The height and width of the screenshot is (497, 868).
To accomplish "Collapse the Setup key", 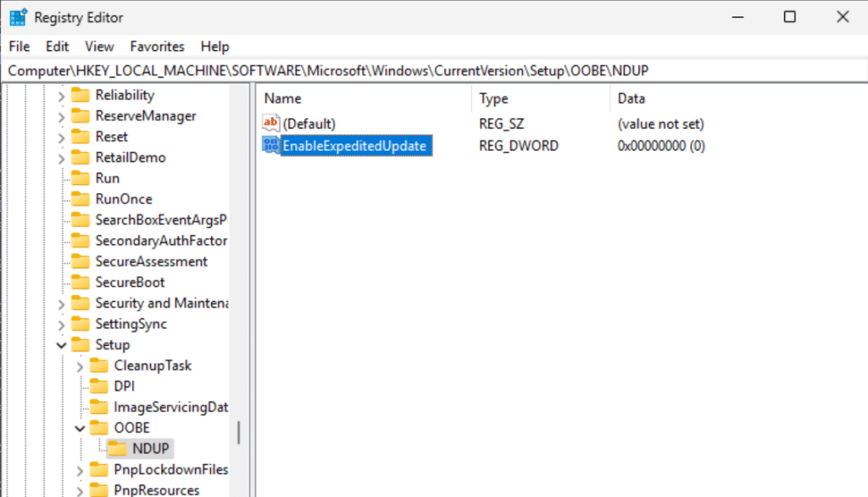I will 61,345.
